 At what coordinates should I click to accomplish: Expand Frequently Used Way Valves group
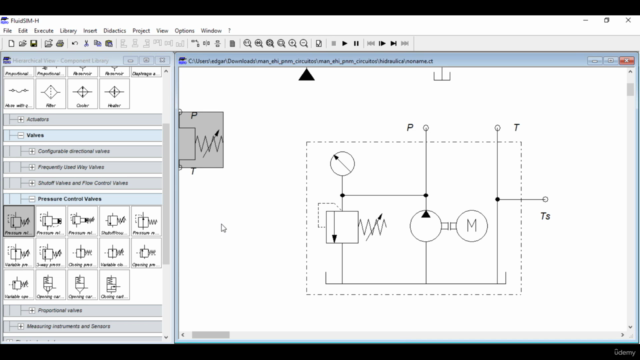32,167
